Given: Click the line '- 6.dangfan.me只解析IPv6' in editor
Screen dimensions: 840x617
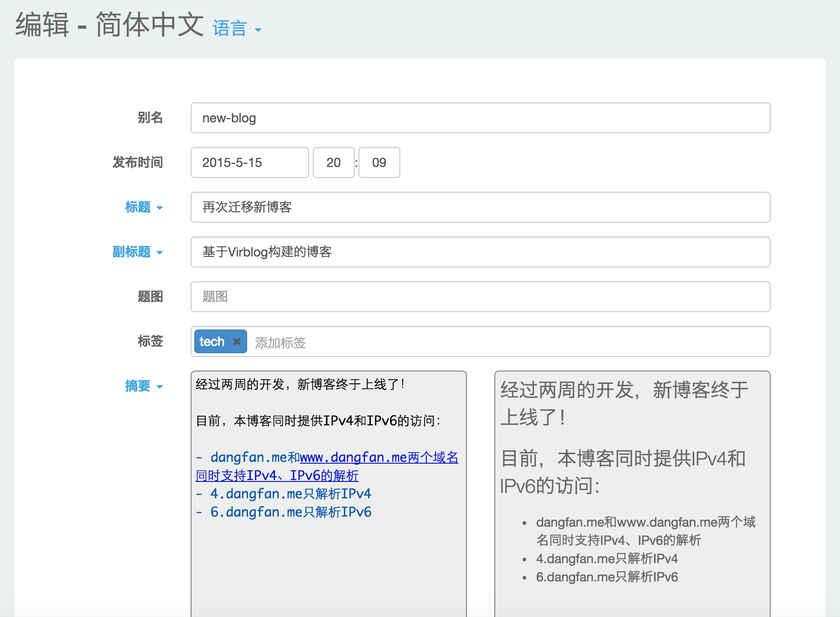Looking at the screenshot, I should click(284, 512).
